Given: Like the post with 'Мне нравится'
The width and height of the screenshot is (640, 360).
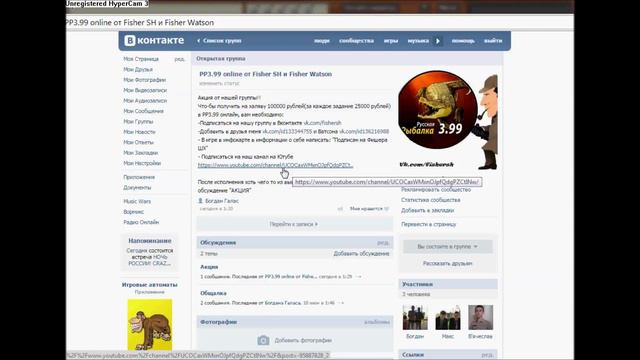Looking at the screenshot, I should [369, 209].
